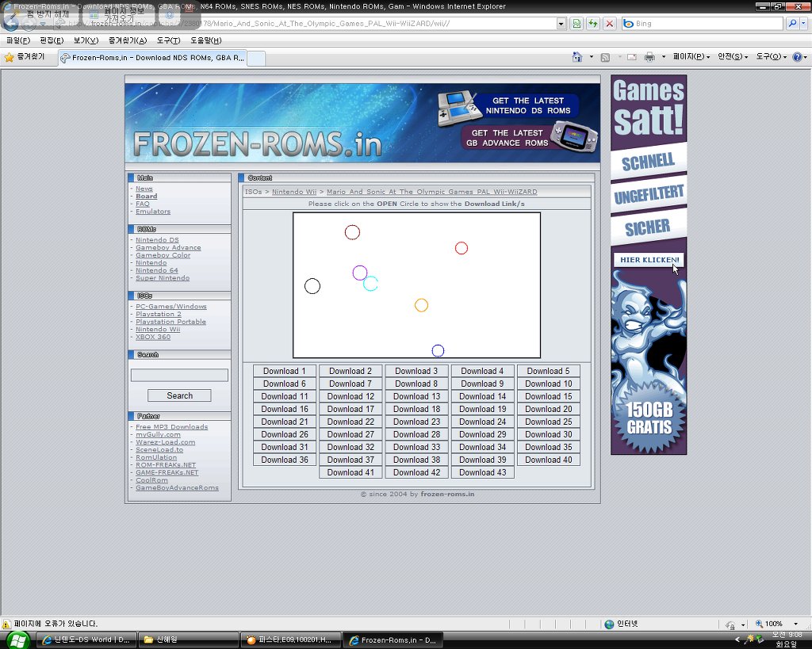Click the script error warning icon in status bar
Viewport: 812px width, 649px height.
point(6,624)
